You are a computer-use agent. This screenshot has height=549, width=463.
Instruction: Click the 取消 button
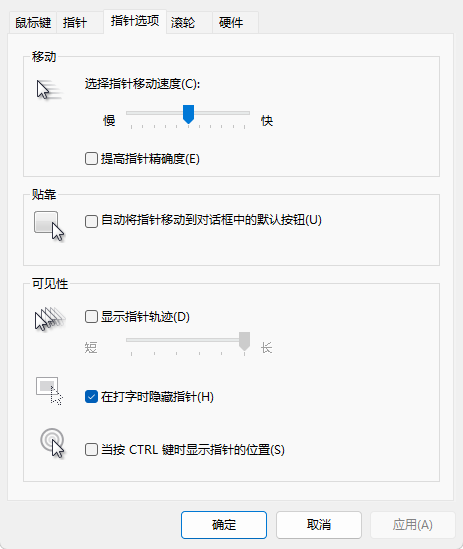319,524
